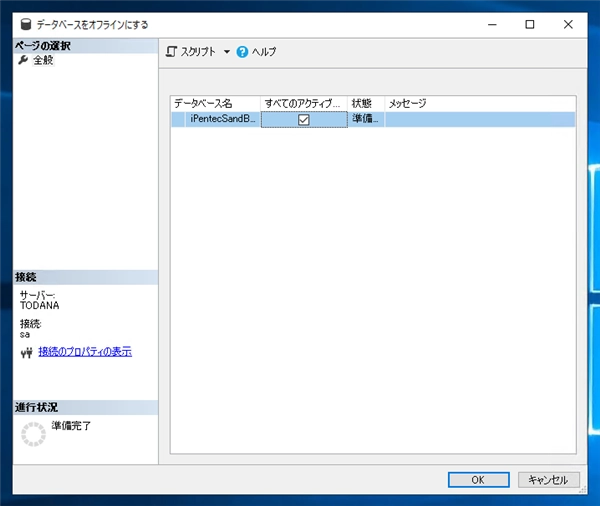This screenshot has height=506, width=600.
Task: Confirm with the OK button
Action: [x=478, y=480]
